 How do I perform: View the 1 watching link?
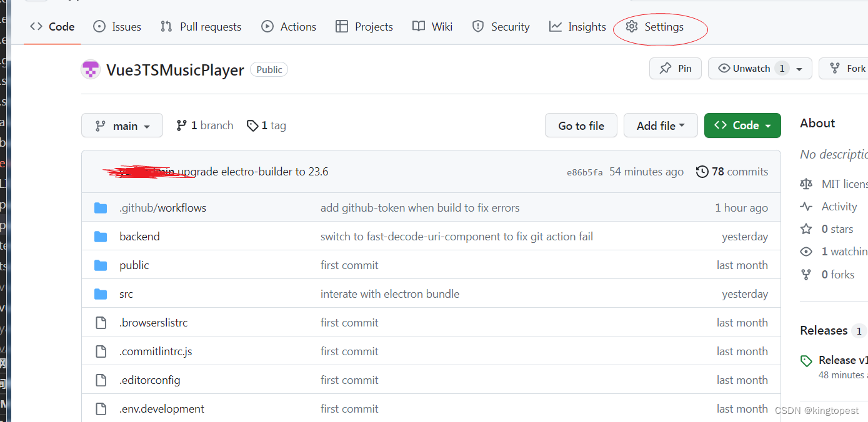844,252
